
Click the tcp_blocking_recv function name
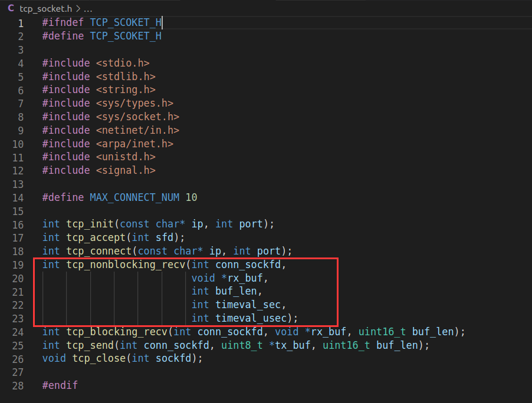117,332
